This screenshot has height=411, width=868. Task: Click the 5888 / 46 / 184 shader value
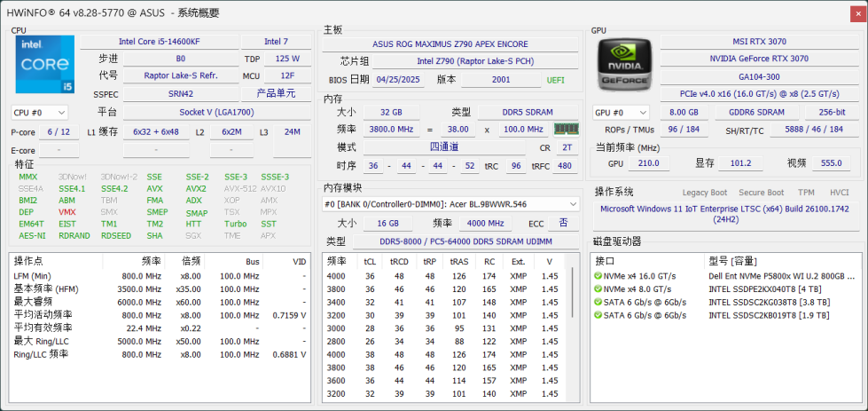click(814, 130)
